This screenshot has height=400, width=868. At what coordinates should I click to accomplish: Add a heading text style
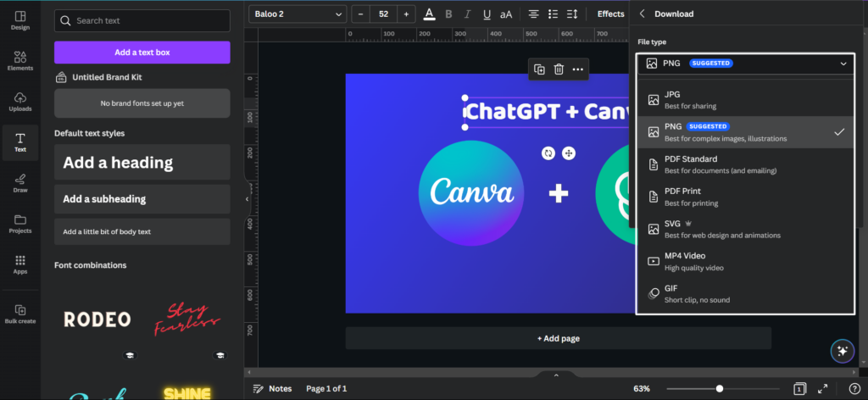142,162
